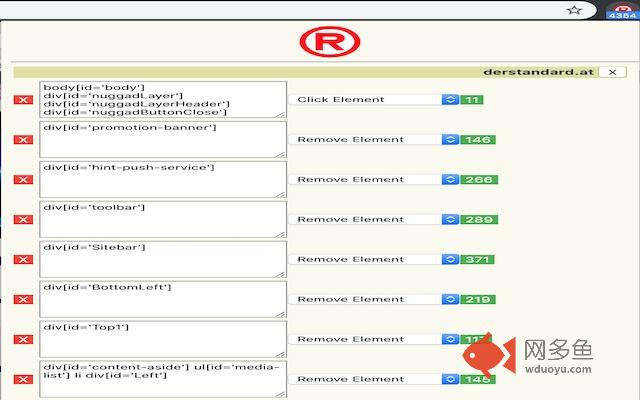Click the div toolbar selector text area
This screenshot has height=400, width=640.
point(163,220)
